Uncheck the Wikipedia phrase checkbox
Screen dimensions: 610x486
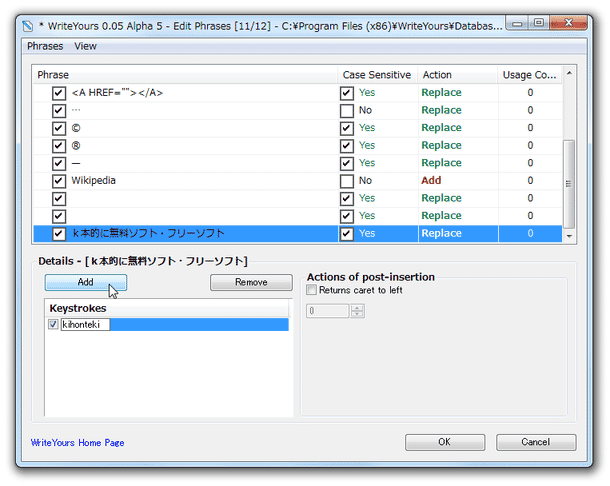coord(59,181)
